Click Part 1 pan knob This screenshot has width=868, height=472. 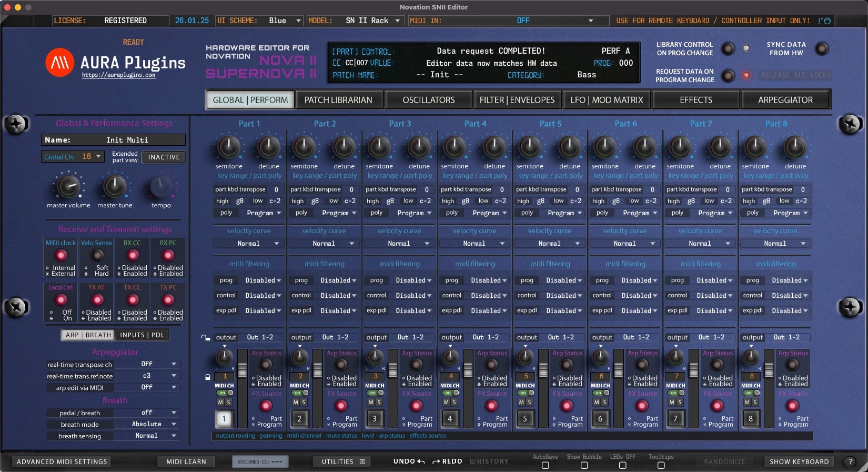[225, 357]
